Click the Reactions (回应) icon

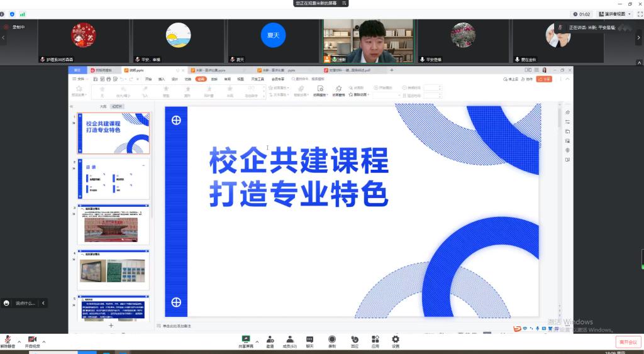(355, 340)
